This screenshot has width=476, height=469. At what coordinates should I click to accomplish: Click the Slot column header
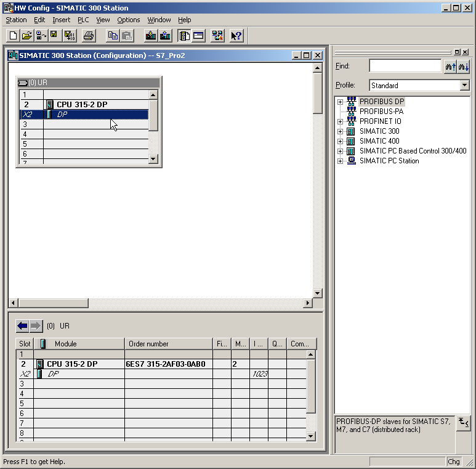[x=25, y=343]
